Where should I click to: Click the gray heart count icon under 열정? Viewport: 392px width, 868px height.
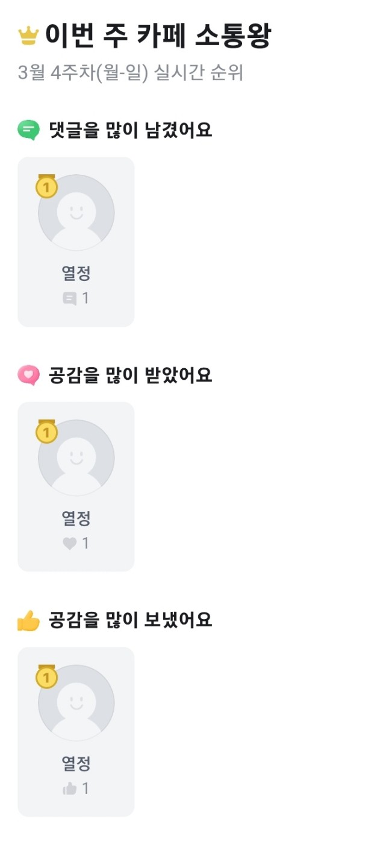[70, 544]
